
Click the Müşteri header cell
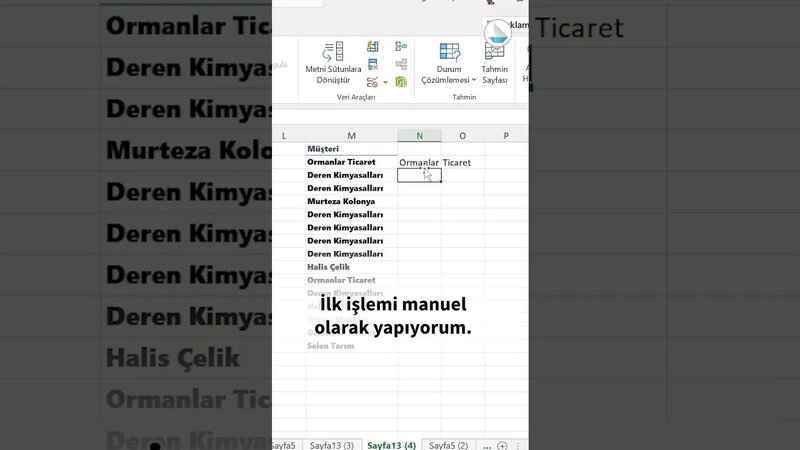pyautogui.click(x=352, y=149)
